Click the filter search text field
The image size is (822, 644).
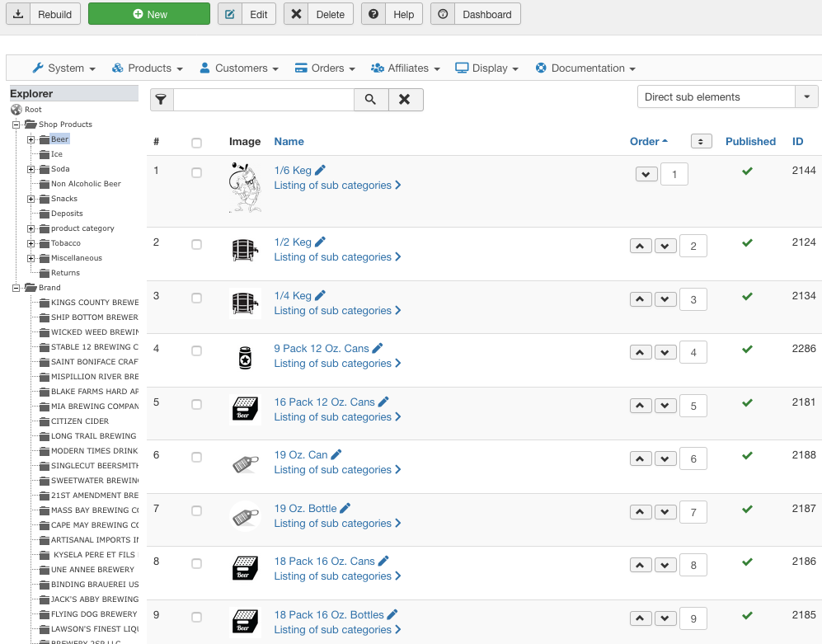click(264, 100)
